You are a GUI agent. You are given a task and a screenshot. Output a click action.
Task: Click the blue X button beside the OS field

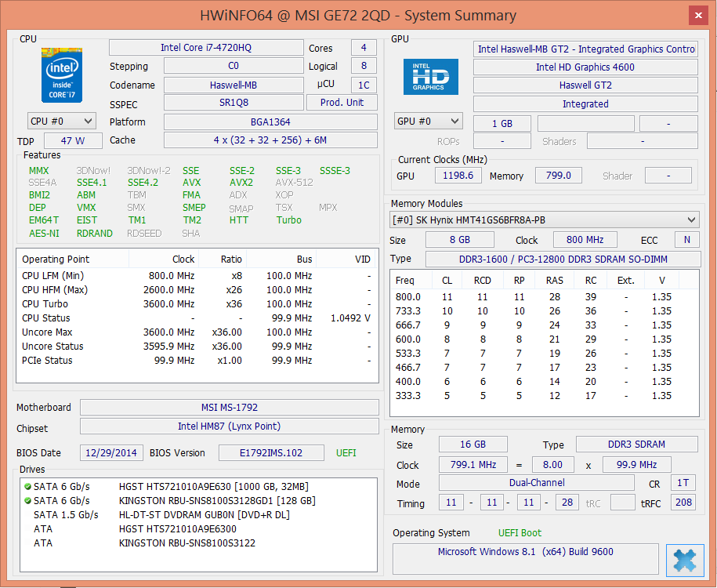coord(685,560)
